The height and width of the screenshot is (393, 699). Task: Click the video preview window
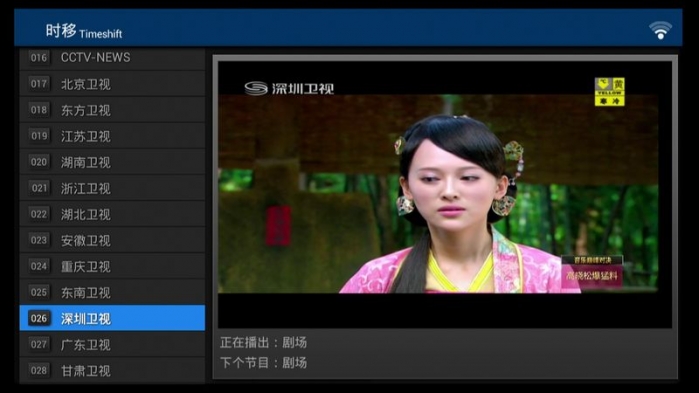444,195
